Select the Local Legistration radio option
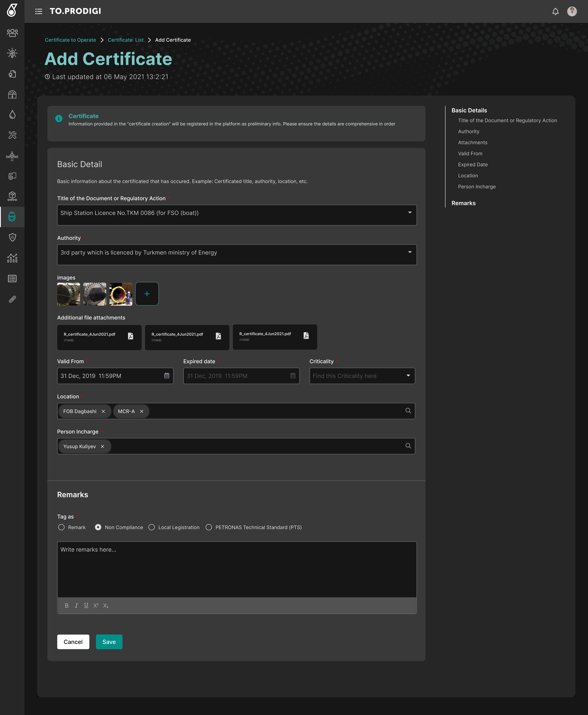 152,527
